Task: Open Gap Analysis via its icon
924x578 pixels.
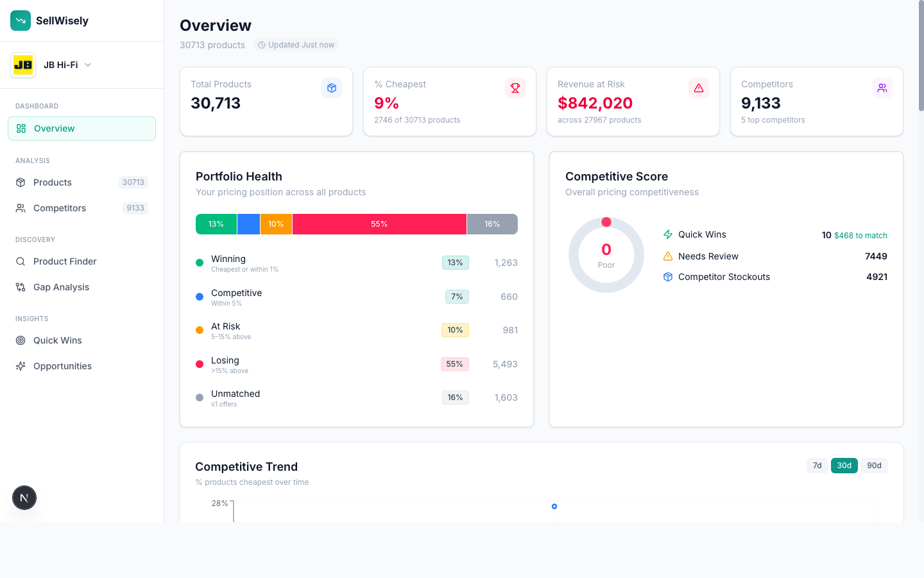Action: coord(21,287)
